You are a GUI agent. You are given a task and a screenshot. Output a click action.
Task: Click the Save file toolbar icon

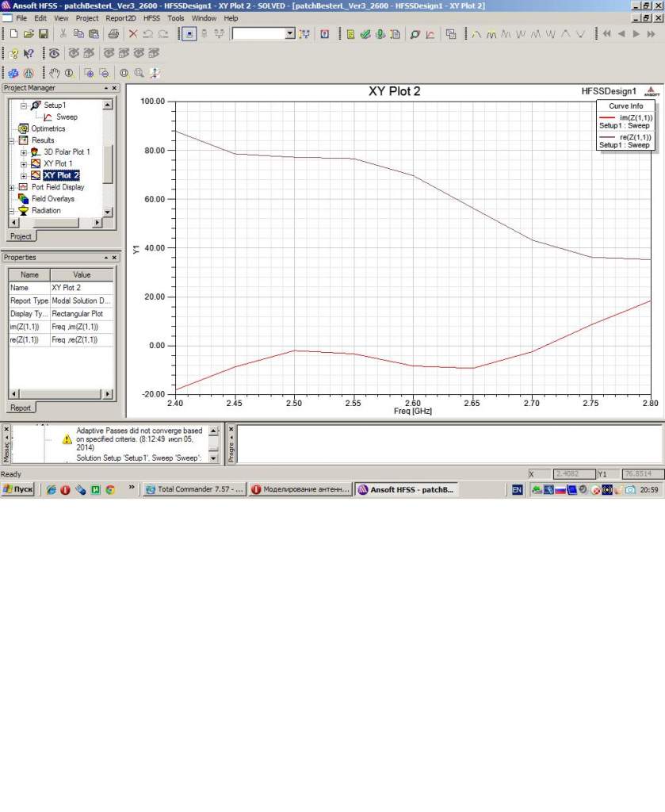[44, 34]
